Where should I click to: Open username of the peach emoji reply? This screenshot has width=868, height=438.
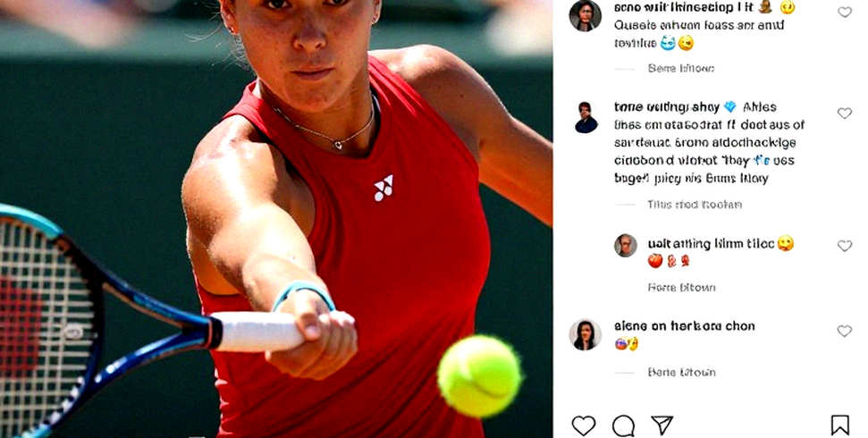point(711,244)
